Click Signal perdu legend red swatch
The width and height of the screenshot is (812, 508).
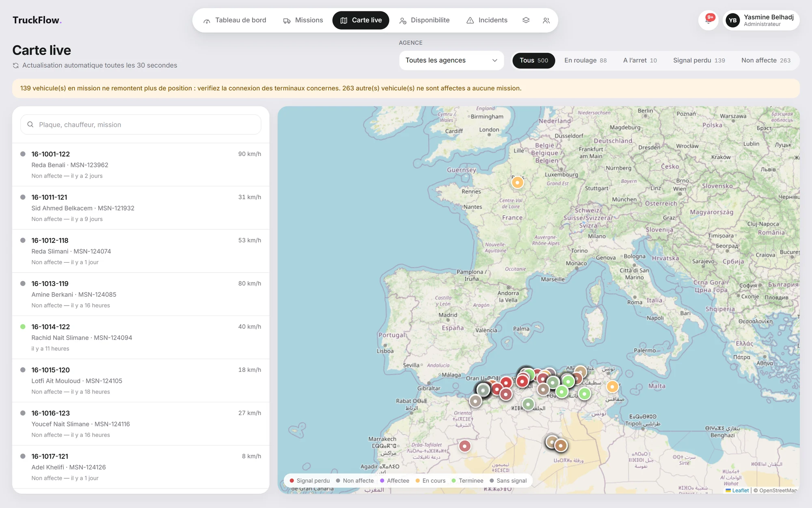point(292,481)
